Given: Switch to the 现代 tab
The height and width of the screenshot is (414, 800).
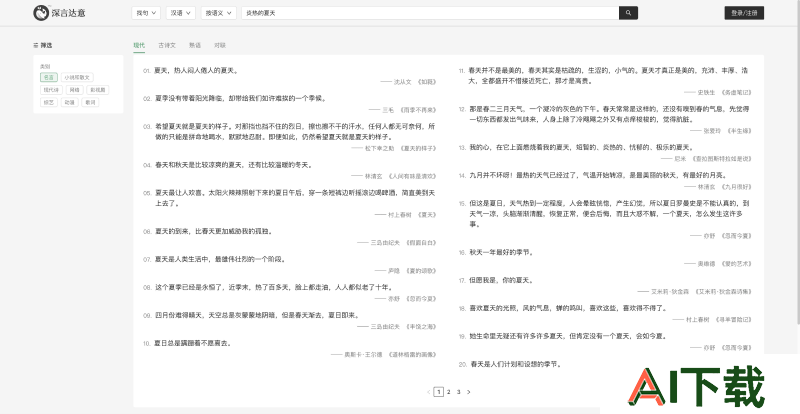Looking at the screenshot, I should (x=139, y=45).
